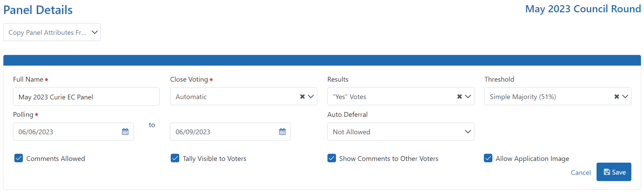Click the Cancel link
The height and width of the screenshot is (192, 644).
coord(580,173)
